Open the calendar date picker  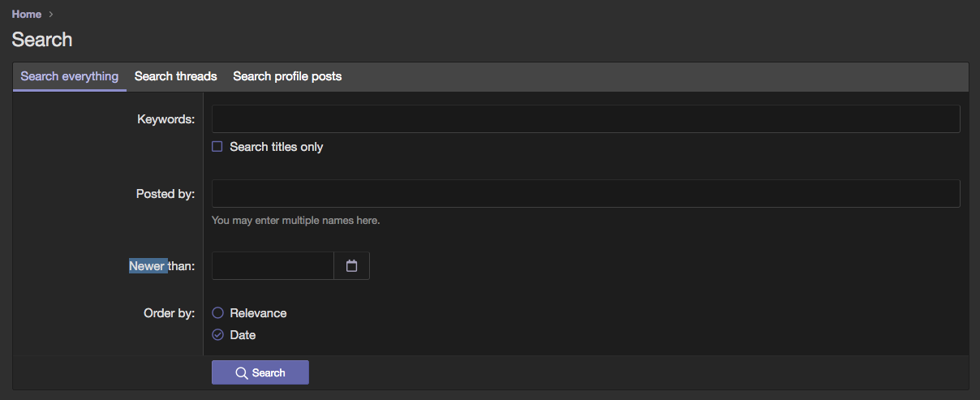click(351, 266)
